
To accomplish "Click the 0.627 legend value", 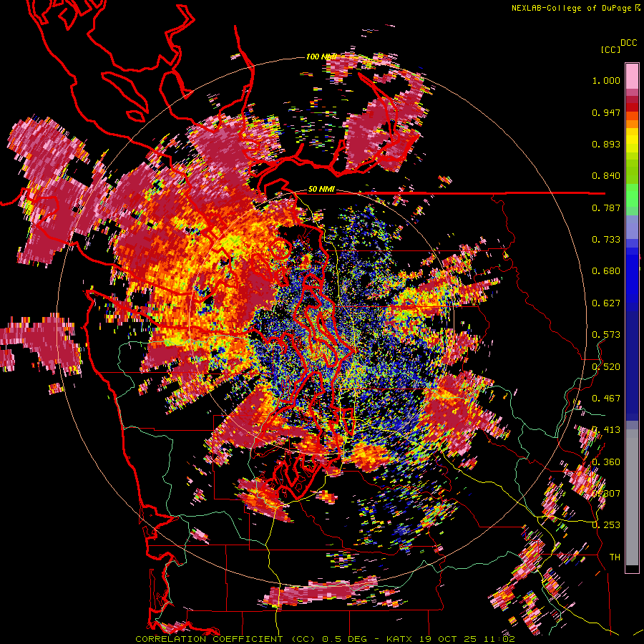I will coord(606,303).
